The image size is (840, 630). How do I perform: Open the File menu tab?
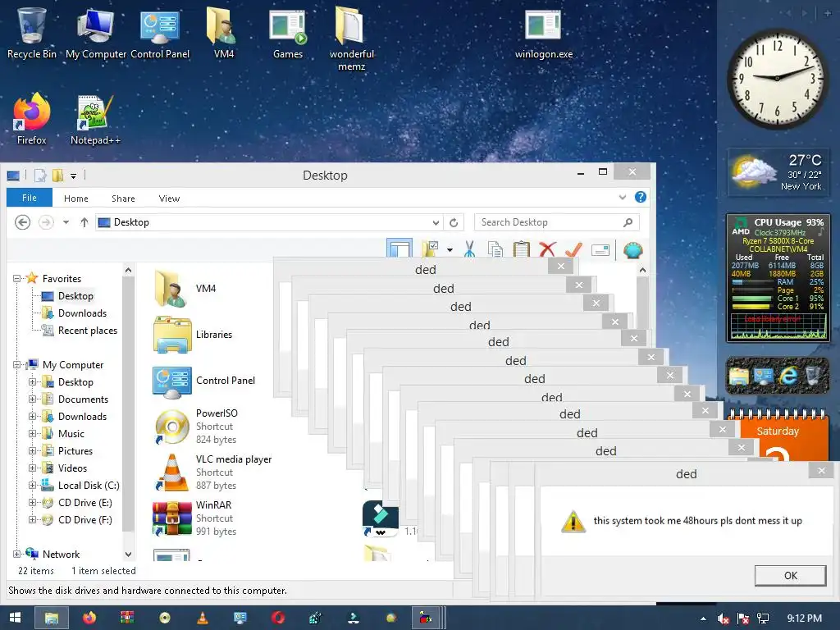pos(30,198)
